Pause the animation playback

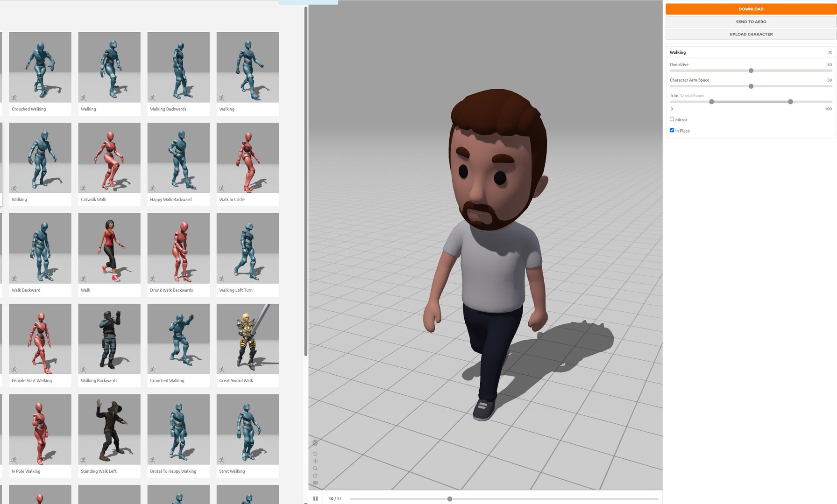pos(315,498)
